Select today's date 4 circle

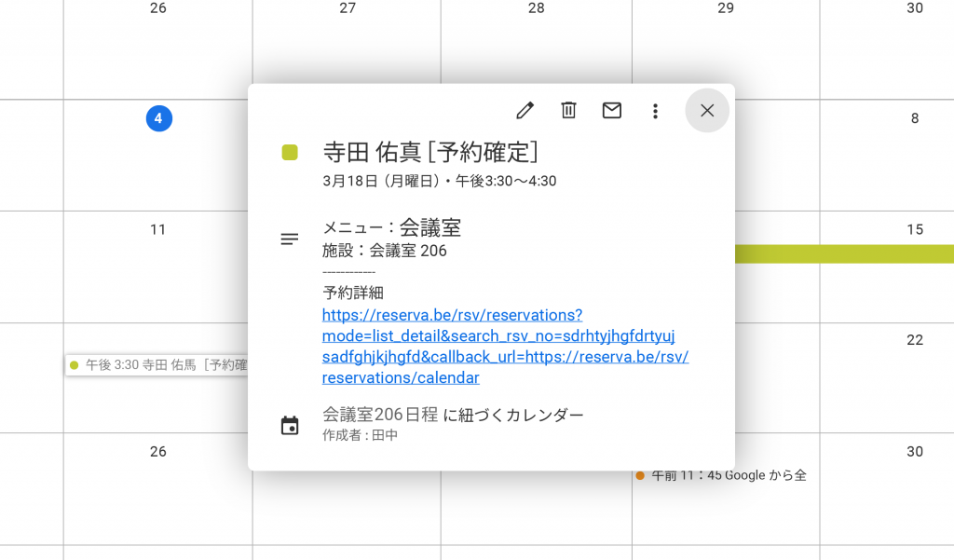pos(158,118)
